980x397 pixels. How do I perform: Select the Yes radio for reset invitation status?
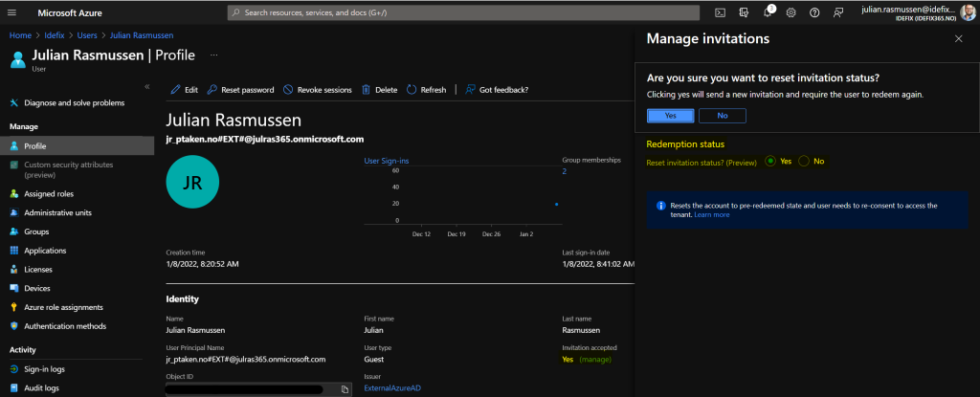(x=770, y=162)
